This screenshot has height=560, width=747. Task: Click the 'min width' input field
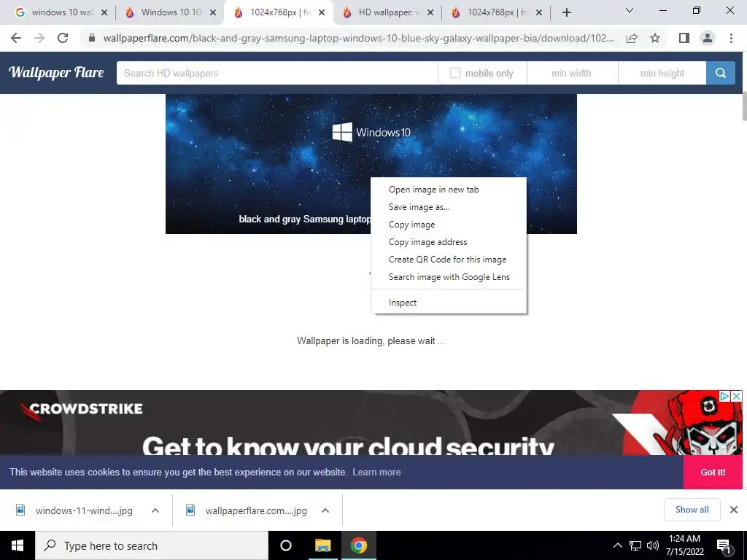(572, 73)
